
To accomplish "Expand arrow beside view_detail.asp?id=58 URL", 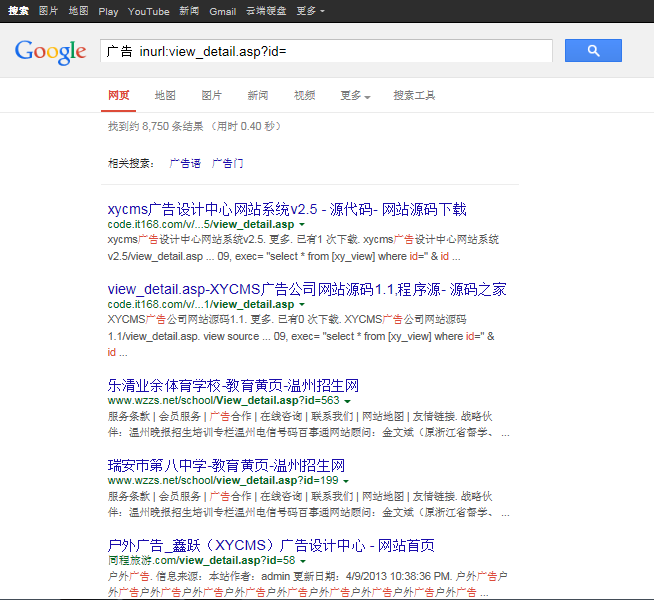I will 303,561.
